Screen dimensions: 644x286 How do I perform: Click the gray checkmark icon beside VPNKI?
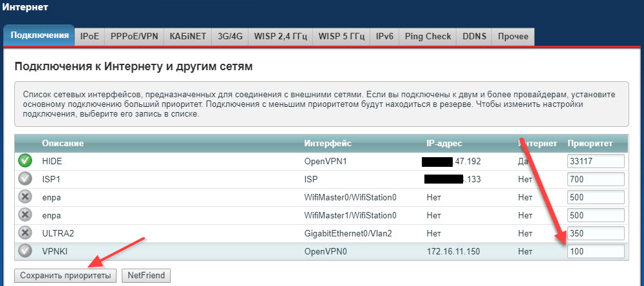(25, 251)
